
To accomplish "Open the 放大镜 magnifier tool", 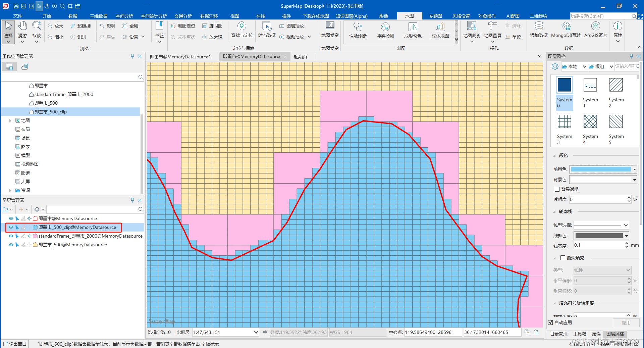I will [212, 37].
